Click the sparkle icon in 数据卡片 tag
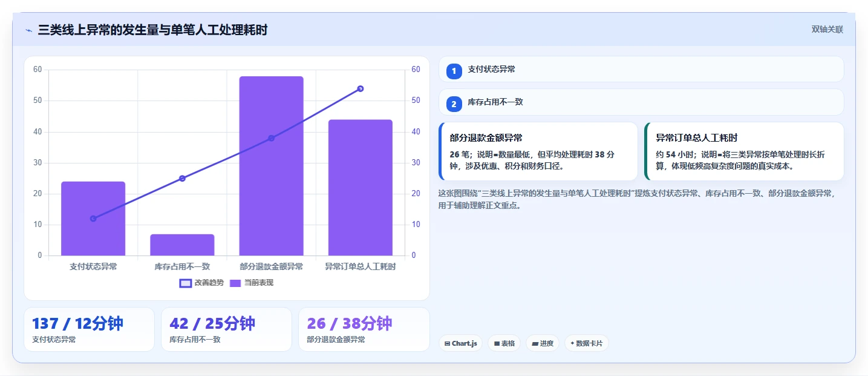Screen dimensions: 868x376 572,343
